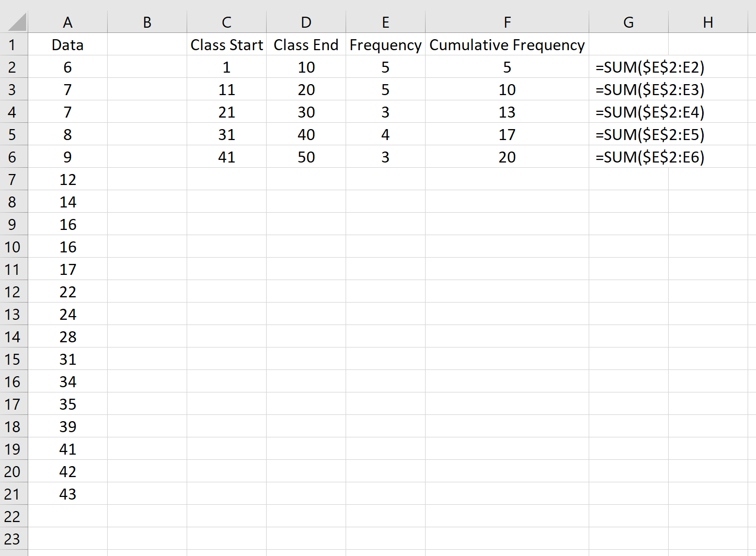Select row header 6
Image resolution: width=756 pixels, height=556 pixels.
coord(14,157)
